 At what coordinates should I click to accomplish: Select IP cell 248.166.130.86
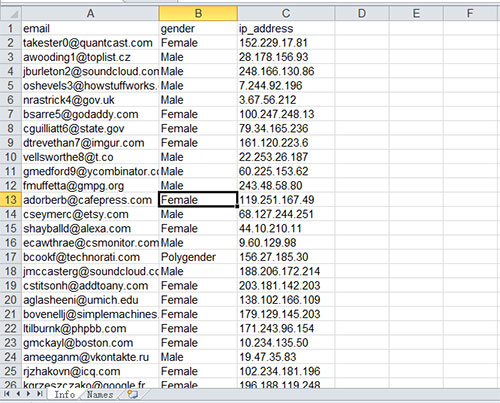pos(286,71)
